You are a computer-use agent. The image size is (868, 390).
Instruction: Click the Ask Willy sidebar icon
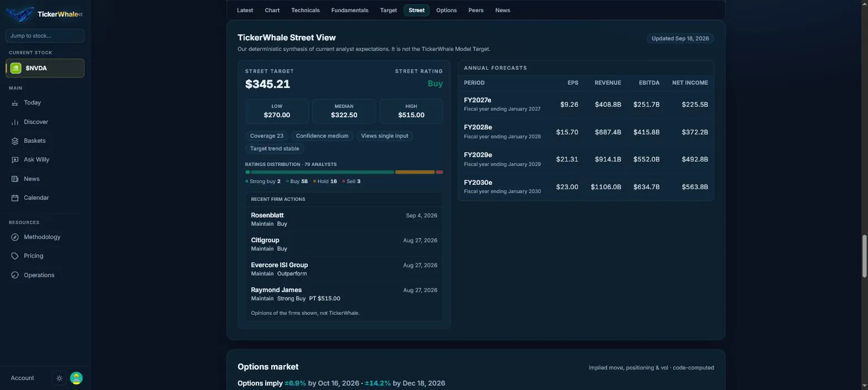click(15, 160)
